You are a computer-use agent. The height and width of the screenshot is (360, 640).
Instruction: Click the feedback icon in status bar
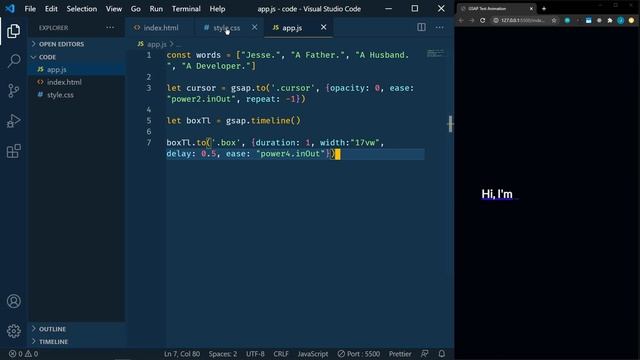(424, 354)
